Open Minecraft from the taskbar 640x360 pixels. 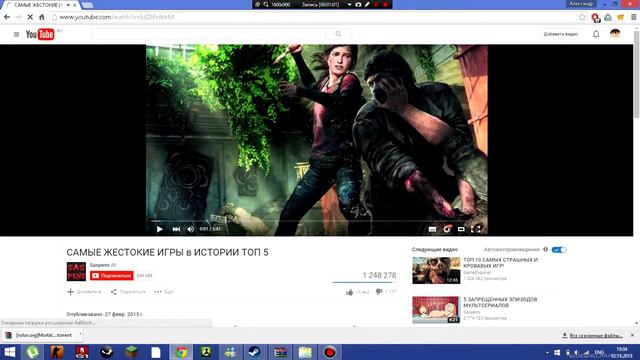click(x=131, y=352)
